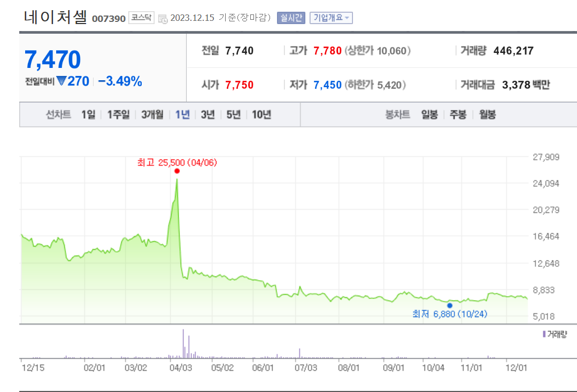Image resolution: width=577 pixels, height=392 pixels.
Task: Click the 코스닥 market badge
Action: coord(141,18)
